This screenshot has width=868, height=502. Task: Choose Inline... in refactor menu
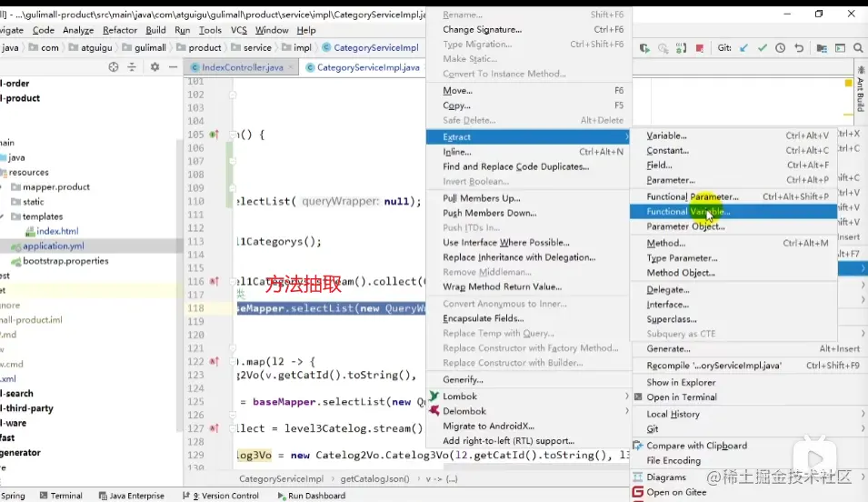(x=529, y=152)
